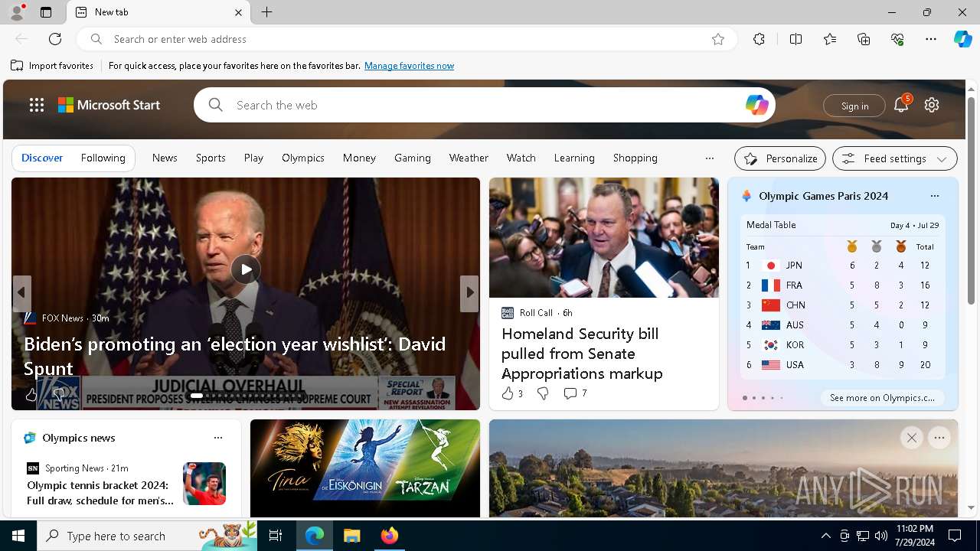This screenshot has width=980, height=551.
Task: Dislike the Homeland Security bill article
Action: pos(543,393)
